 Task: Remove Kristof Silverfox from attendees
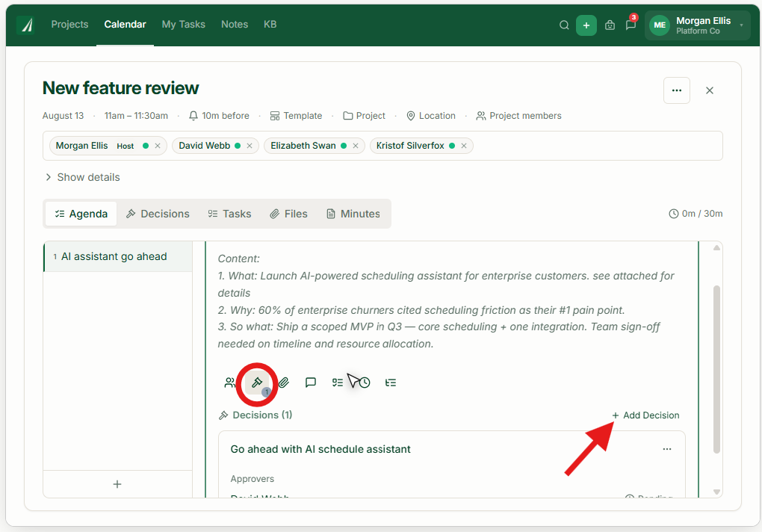click(464, 146)
